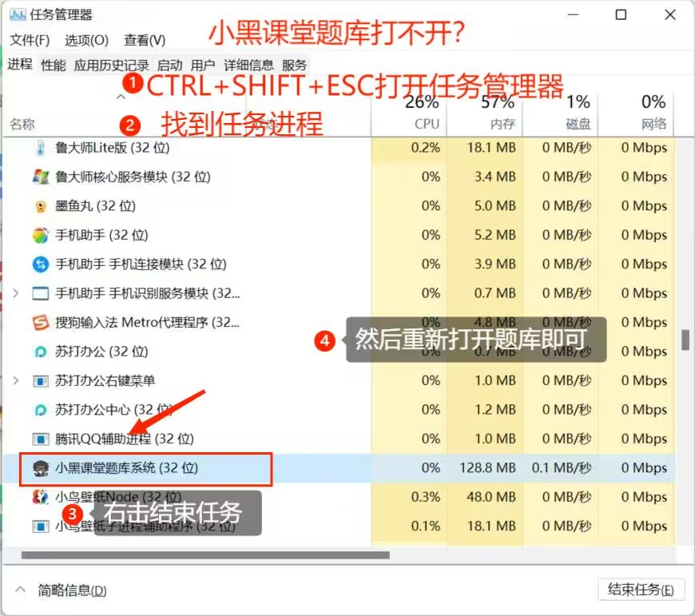Click the 0.2% CPU value for 鲁大师Lite版
695x616 pixels.
pyautogui.click(x=426, y=148)
